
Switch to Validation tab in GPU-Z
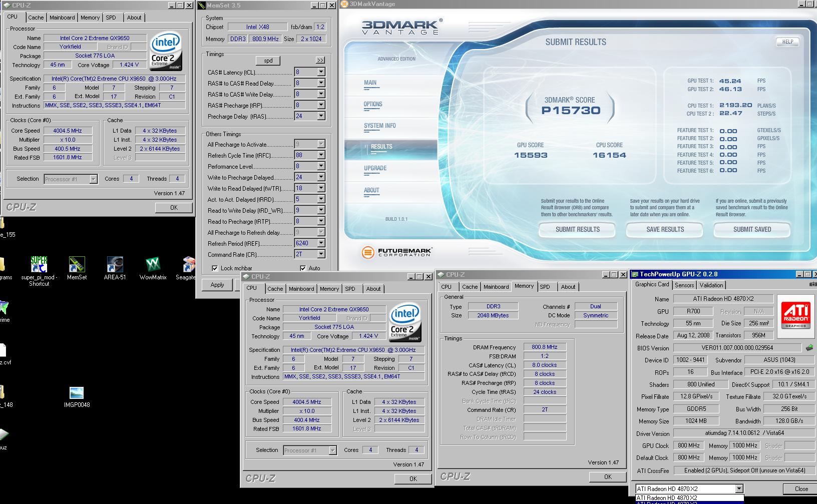point(711,285)
